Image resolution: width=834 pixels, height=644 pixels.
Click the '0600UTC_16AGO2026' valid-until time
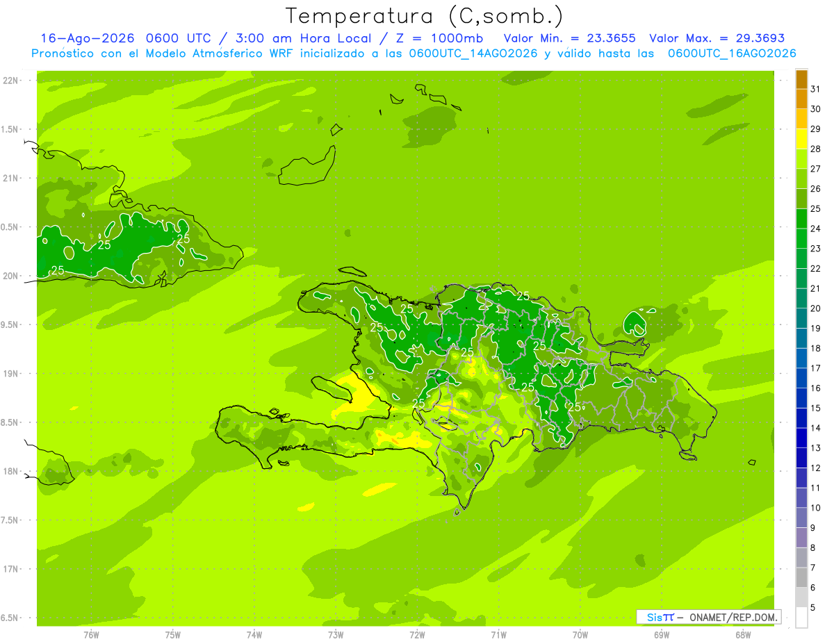tap(732, 53)
